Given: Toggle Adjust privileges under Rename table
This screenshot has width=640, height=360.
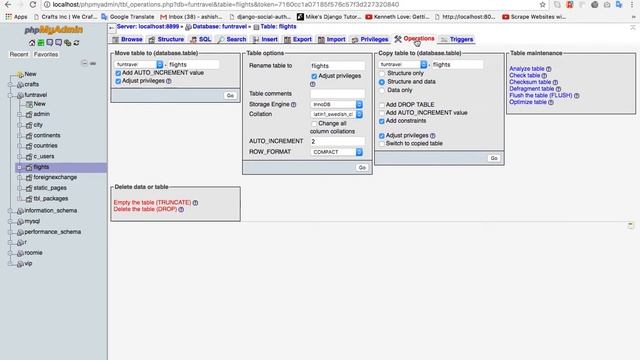Looking at the screenshot, I should tap(314, 76).
